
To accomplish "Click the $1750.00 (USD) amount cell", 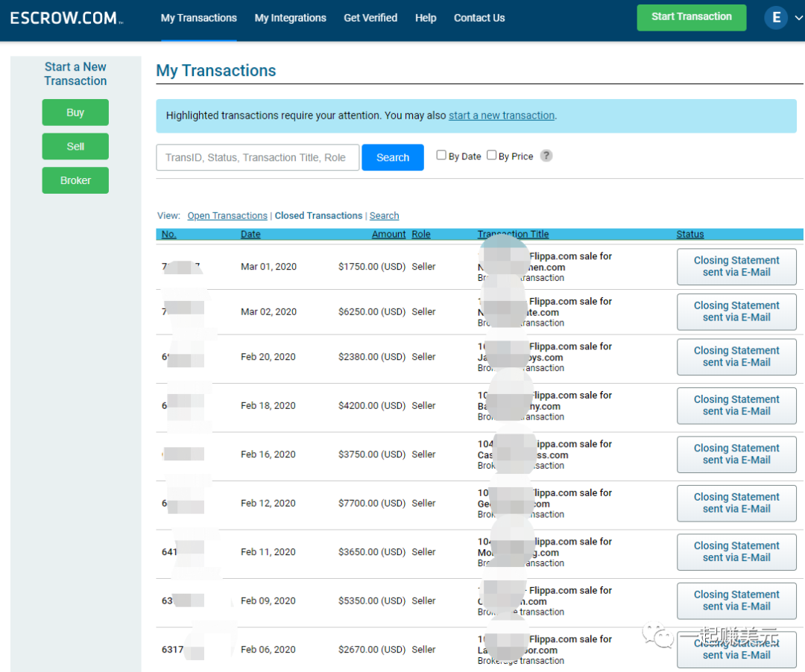I will [372, 267].
